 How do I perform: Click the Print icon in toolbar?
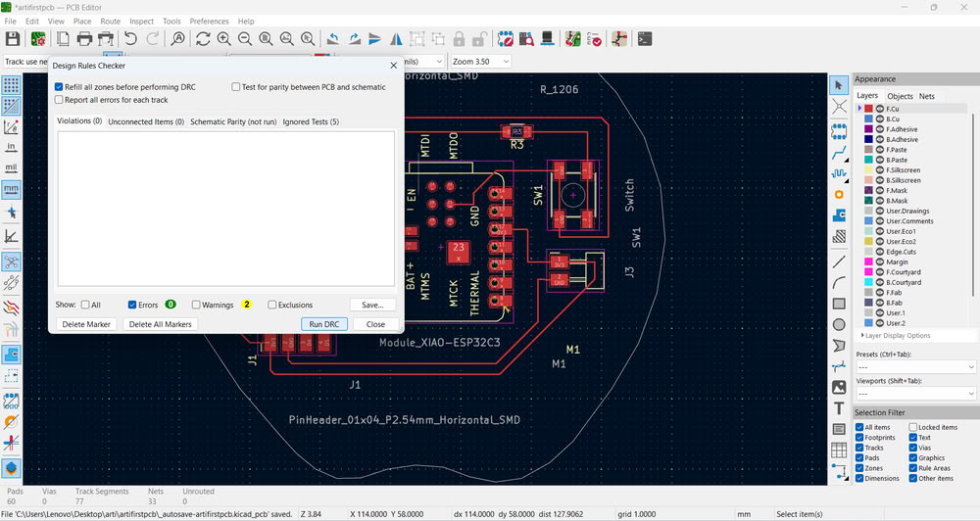[84, 39]
